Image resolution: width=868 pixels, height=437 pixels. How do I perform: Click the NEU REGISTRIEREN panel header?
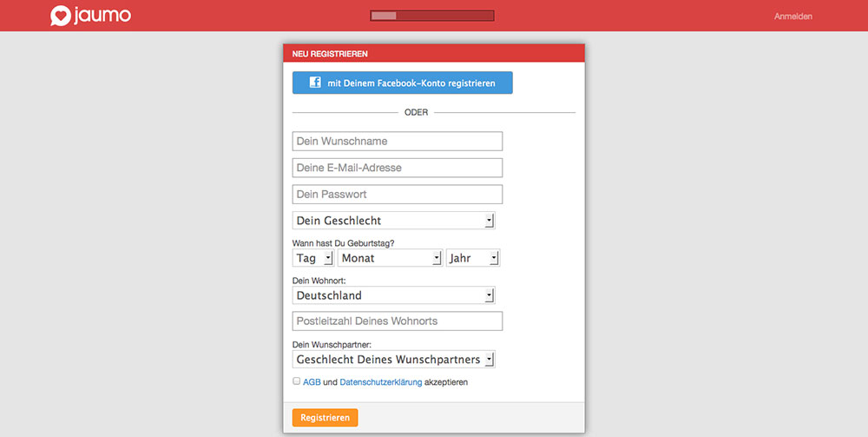coord(434,54)
